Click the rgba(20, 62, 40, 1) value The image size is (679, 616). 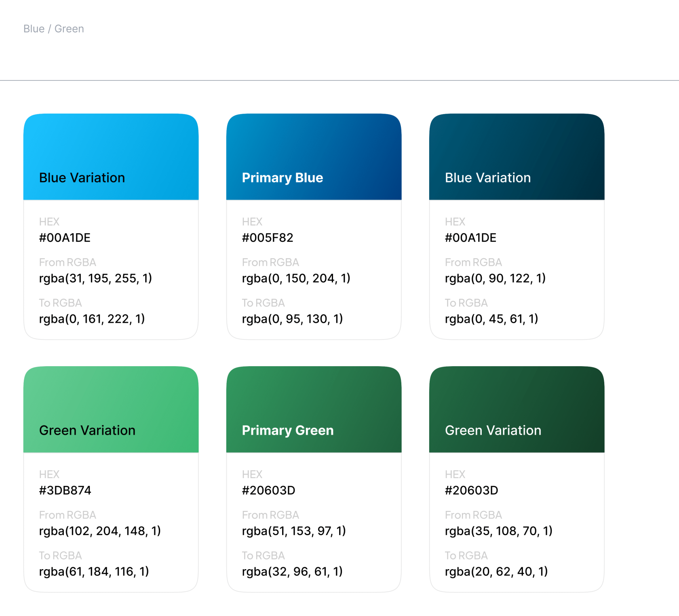[x=496, y=572]
